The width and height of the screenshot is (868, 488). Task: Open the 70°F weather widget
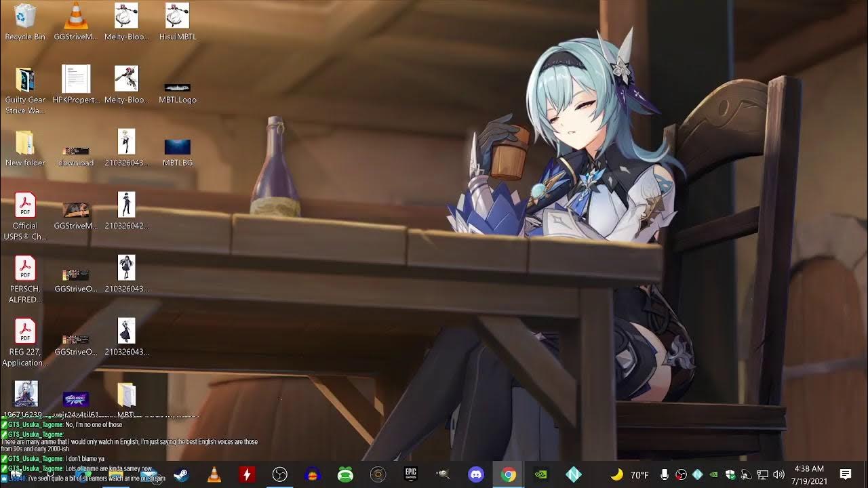coord(630,475)
